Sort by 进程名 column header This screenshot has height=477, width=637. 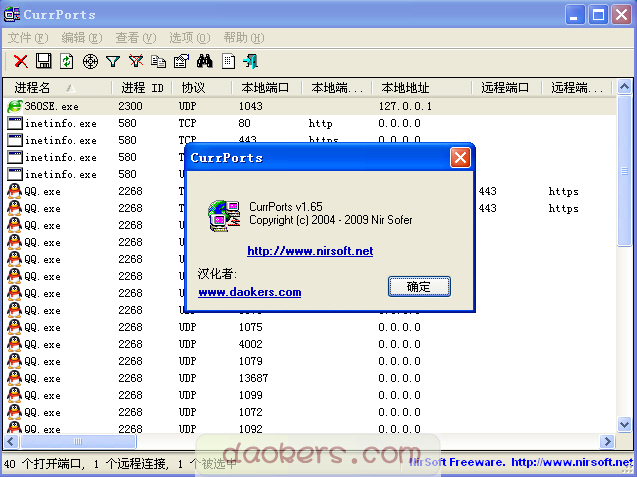(57, 87)
